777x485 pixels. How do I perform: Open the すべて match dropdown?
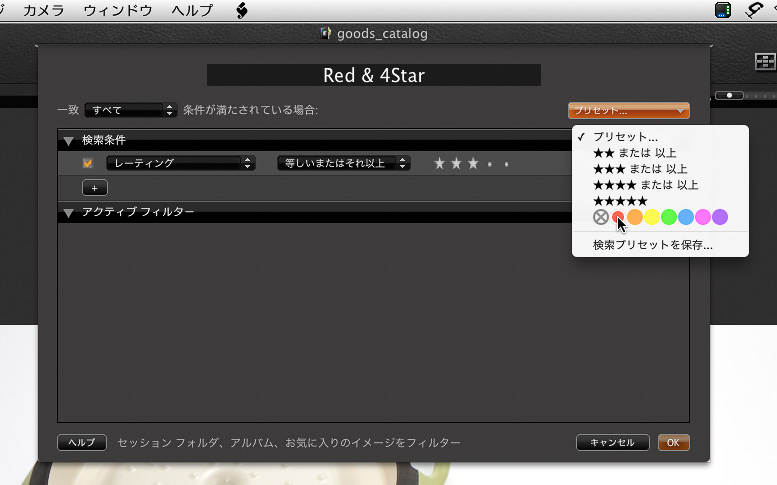[130, 110]
